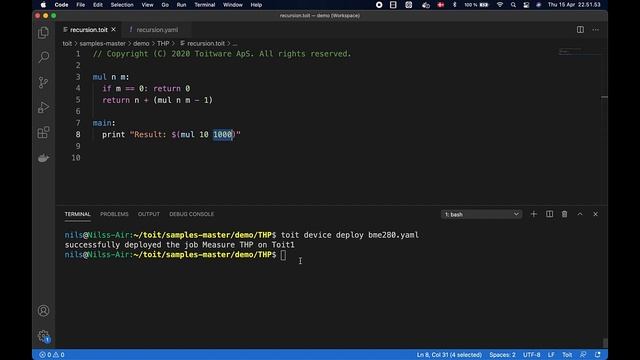Screen dimensions: 640x360
Task: Click the toit breadcrumb segment
Action: point(67,43)
